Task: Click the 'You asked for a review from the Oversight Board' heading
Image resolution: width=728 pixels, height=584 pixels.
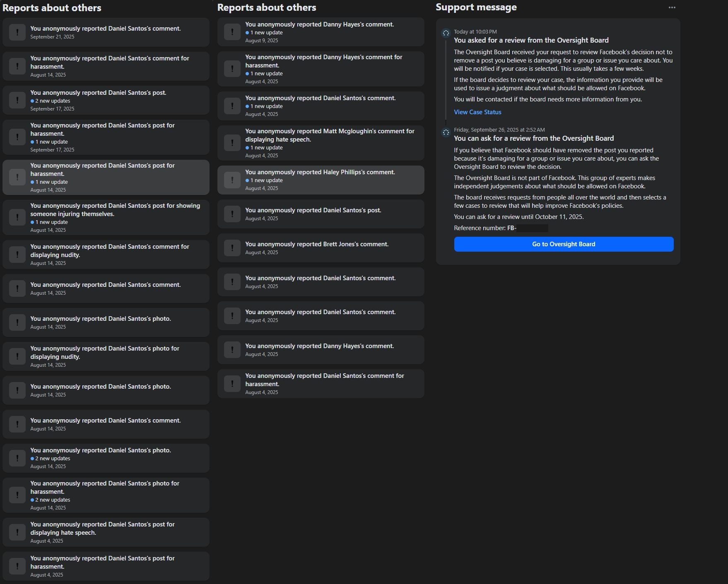Action: pos(531,40)
